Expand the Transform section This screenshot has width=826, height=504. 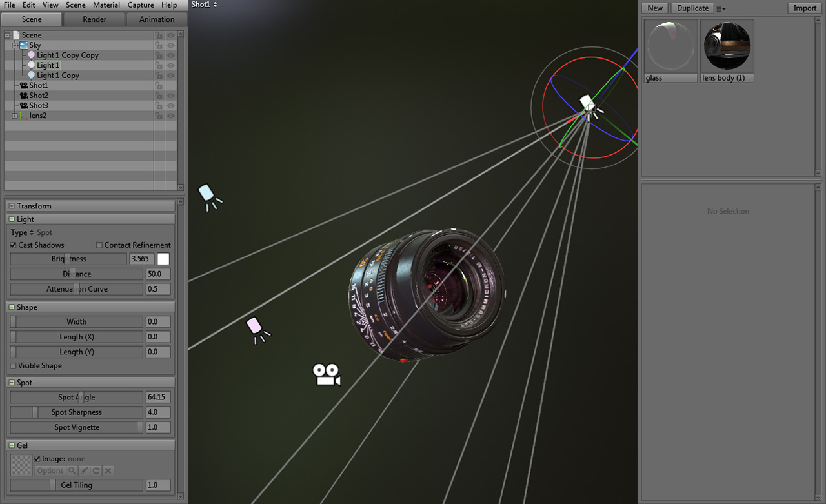pyautogui.click(x=12, y=206)
